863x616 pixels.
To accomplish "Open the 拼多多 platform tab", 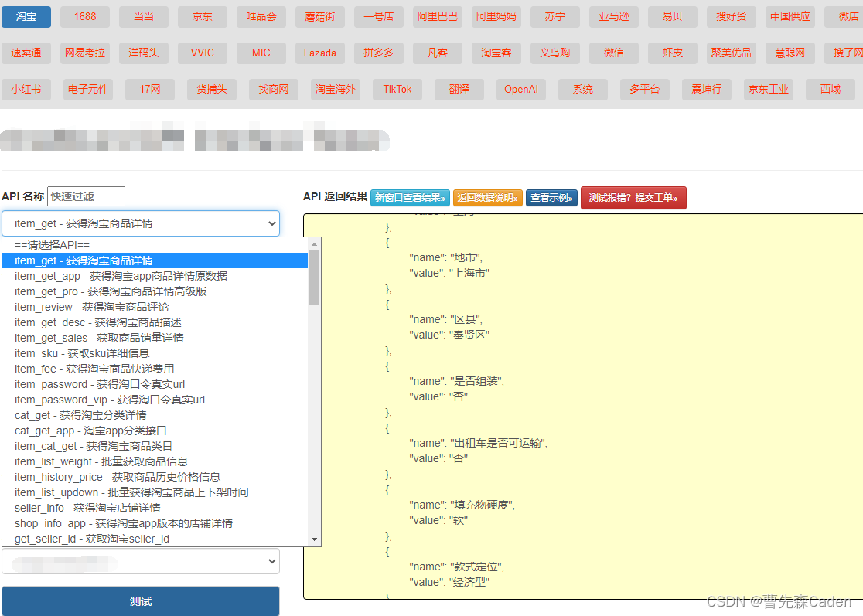I will pyautogui.click(x=379, y=53).
